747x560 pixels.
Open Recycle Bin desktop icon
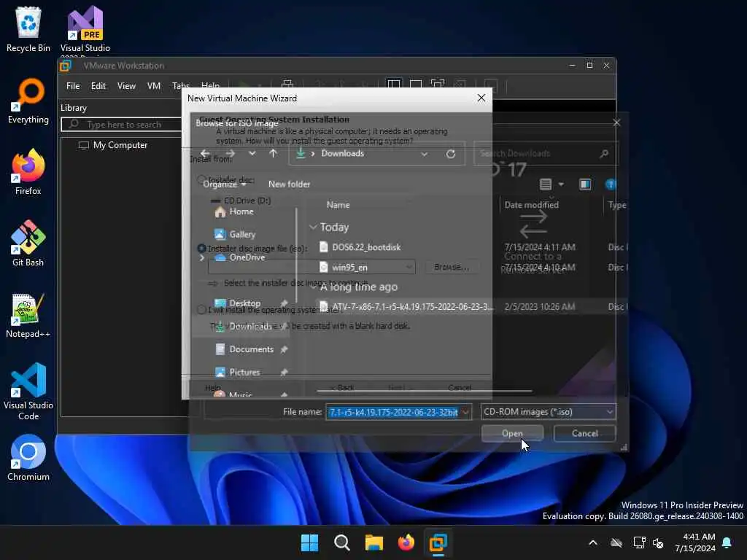tap(28, 29)
